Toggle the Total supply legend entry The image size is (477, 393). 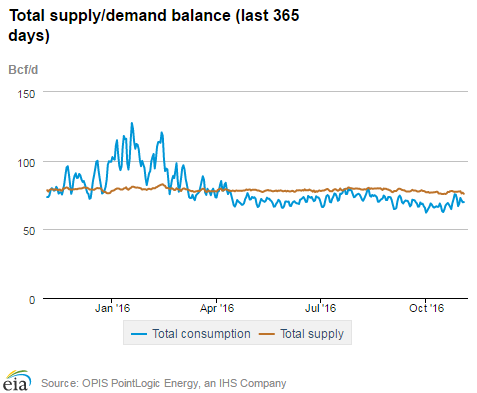[x=301, y=334]
